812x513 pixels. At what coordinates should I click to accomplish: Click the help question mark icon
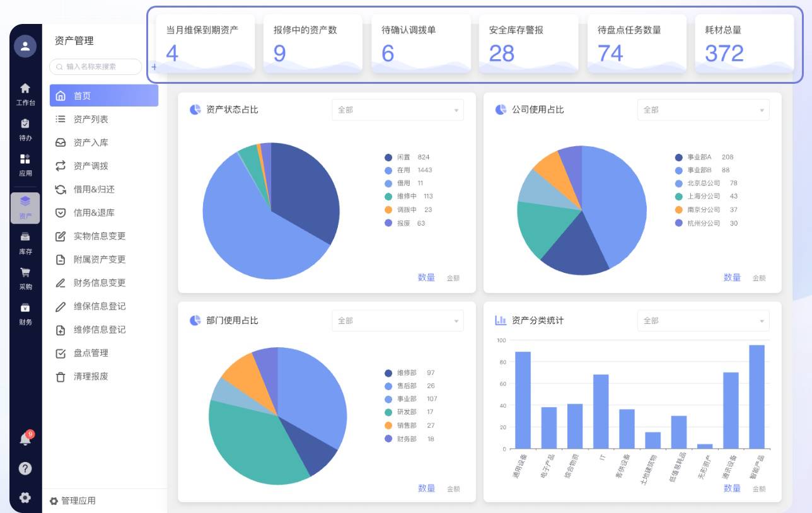(25, 468)
